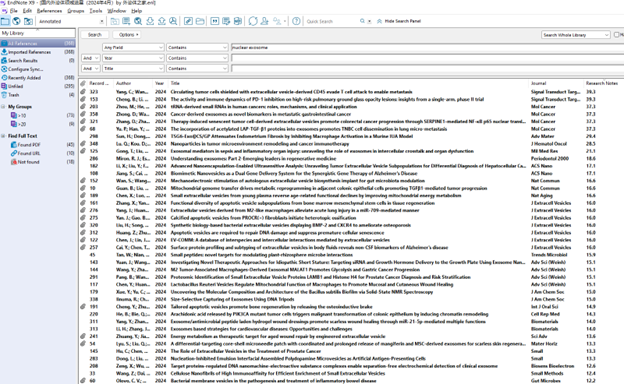The image size is (624, 384).
Task: Click the Export toolbar icon
Action: click(161, 21)
